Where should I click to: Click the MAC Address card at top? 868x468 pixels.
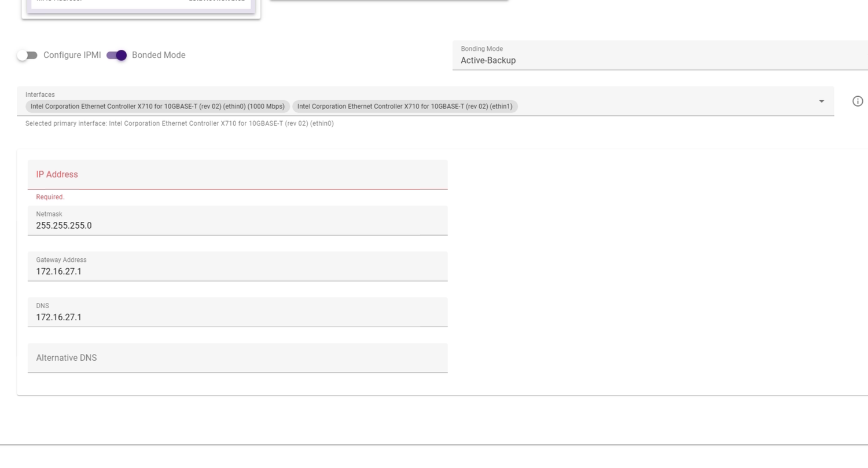coord(140,5)
